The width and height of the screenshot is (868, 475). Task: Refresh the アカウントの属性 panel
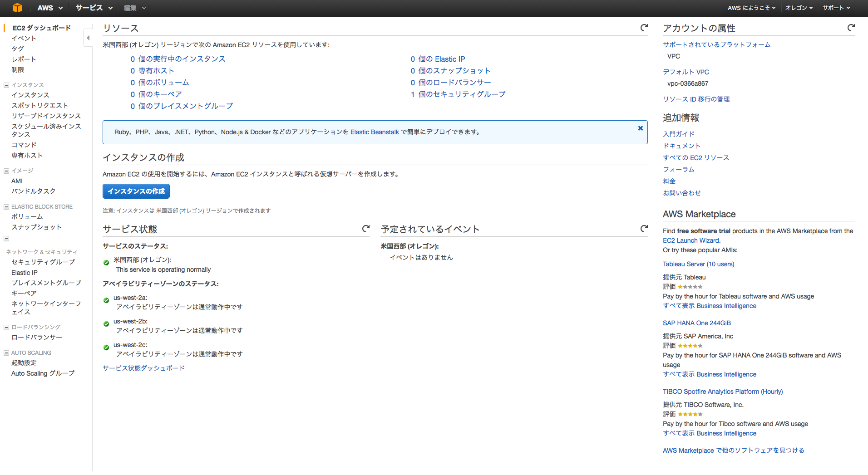851,28
